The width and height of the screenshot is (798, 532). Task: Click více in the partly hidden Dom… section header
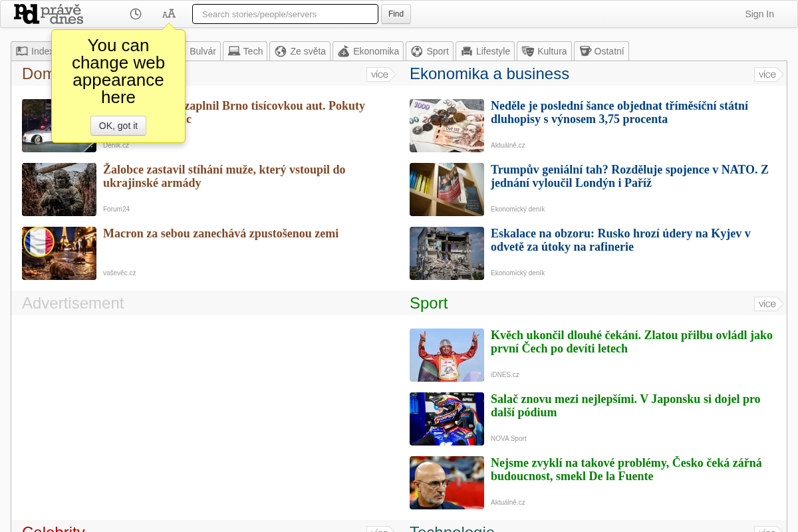380,74
